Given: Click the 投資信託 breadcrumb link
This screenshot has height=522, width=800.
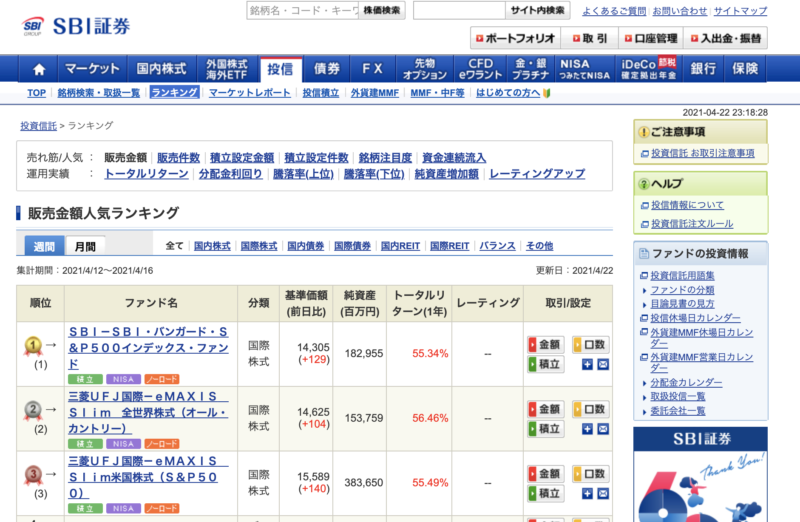Looking at the screenshot, I should (x=38, y=126).
